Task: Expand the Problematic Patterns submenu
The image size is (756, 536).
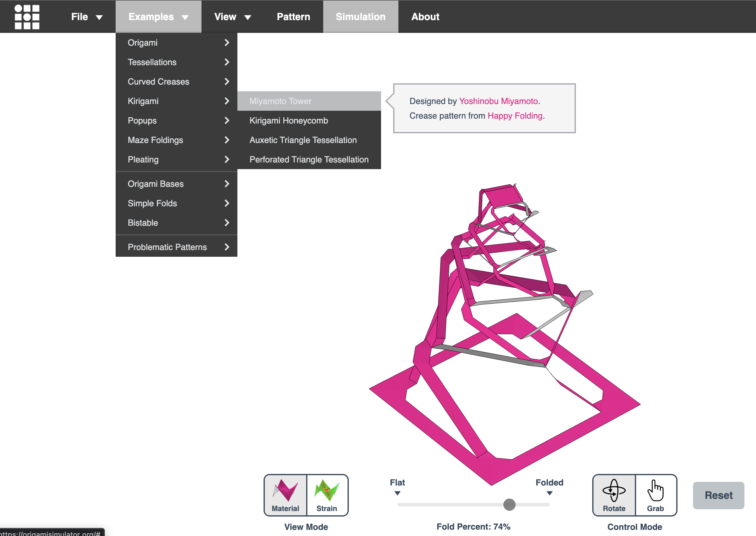Action: click(x=176, y=247)
